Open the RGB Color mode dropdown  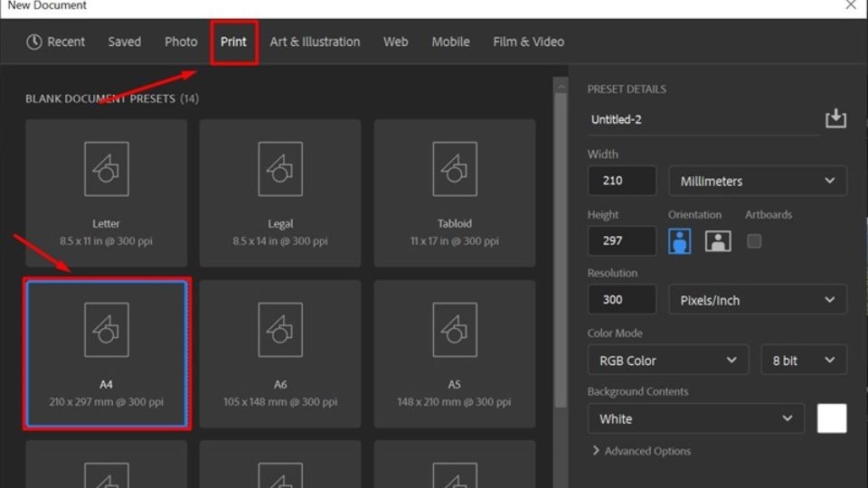click(668, 360)
